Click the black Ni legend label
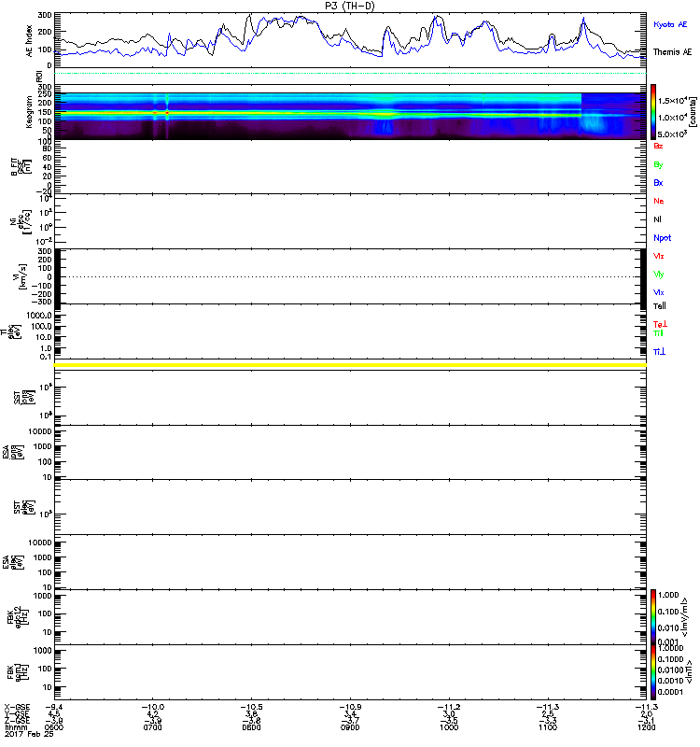The height and width of the screenshot is (747, 700). [657, 219]
